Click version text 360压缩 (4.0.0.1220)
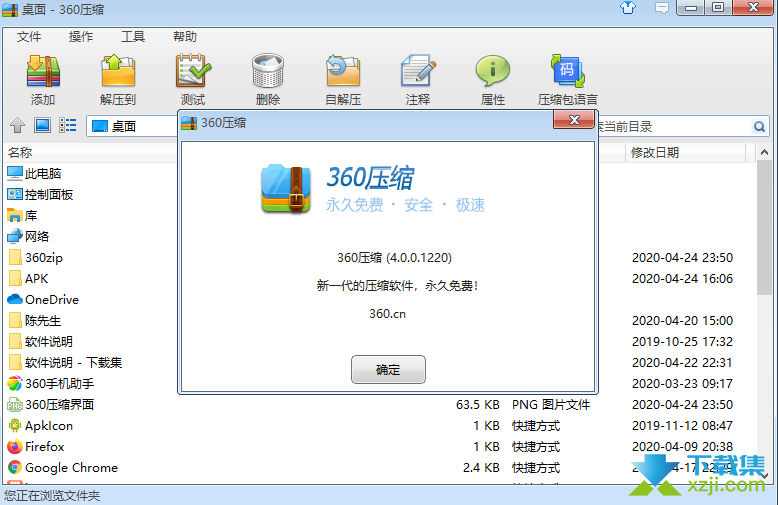 (394, 257)
